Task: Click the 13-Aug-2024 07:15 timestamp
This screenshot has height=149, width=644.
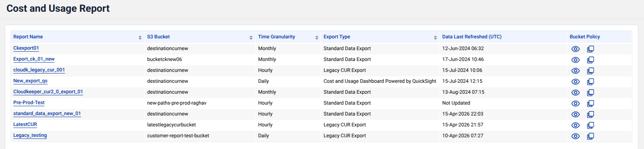Action: click(463, 92)
